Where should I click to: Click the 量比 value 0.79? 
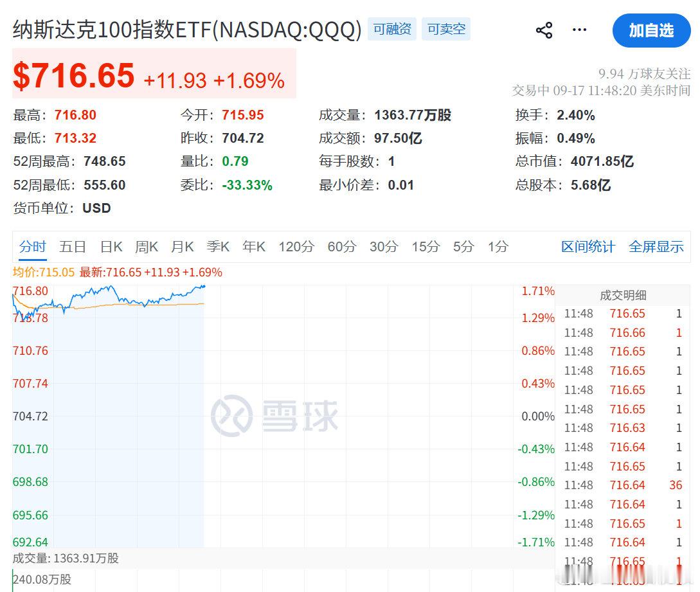pyautogui.click(x=235, y=161)
